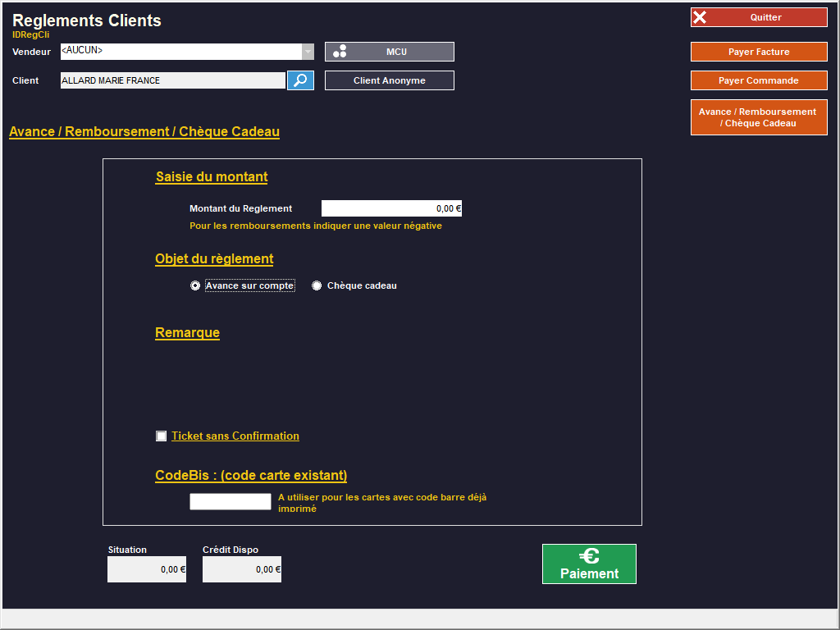Click the three-dots icon on MCU button

340,52
